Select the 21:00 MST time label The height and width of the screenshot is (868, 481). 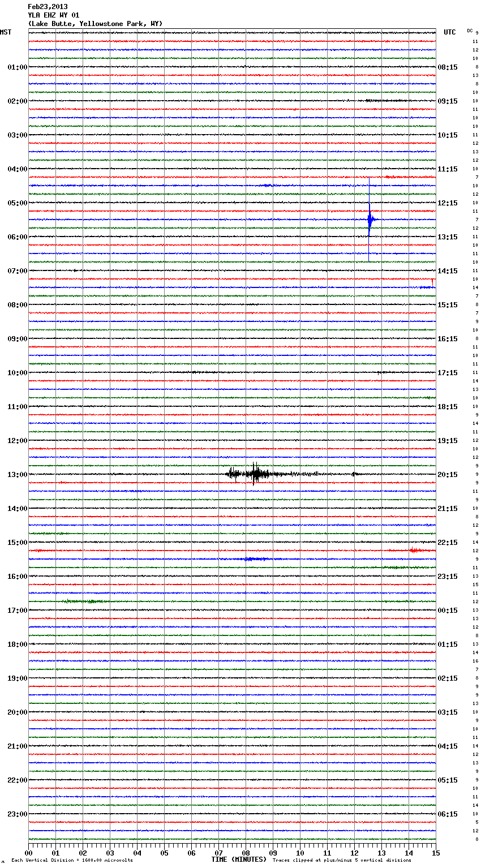18,746
